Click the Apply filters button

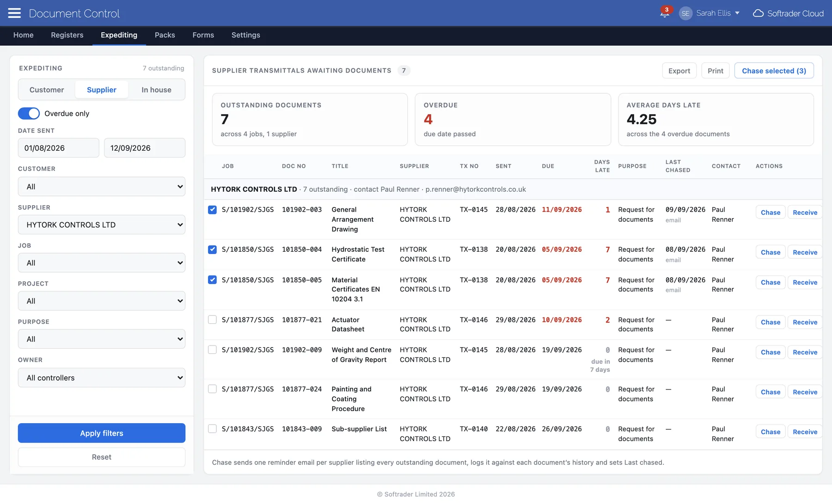(102, 433)
